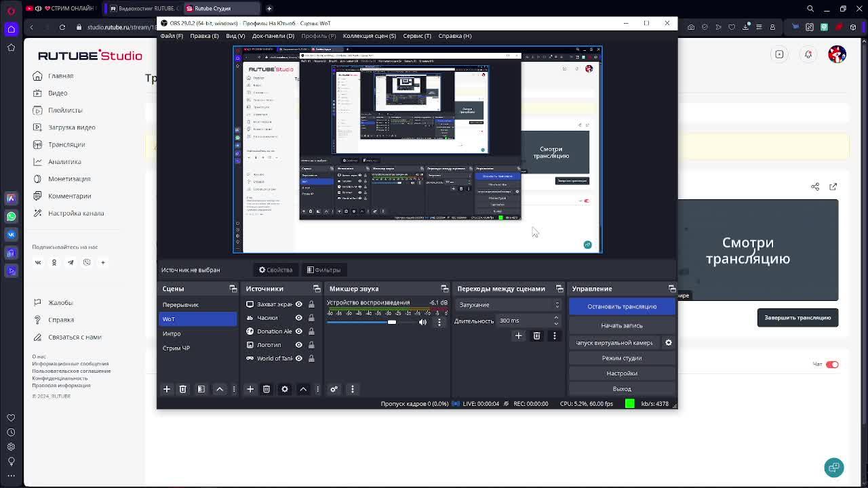
Task: Open the Затухание transition dropdown
Action: coord(509,305)
